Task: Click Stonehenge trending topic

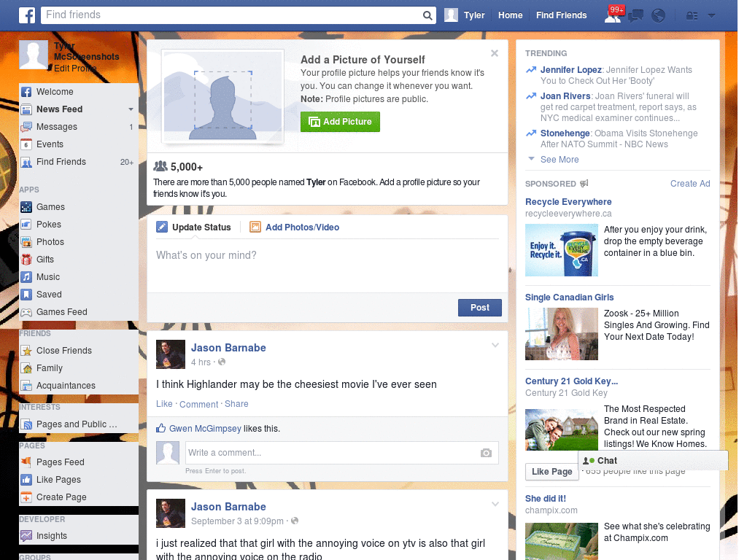Action: [565, 133]
